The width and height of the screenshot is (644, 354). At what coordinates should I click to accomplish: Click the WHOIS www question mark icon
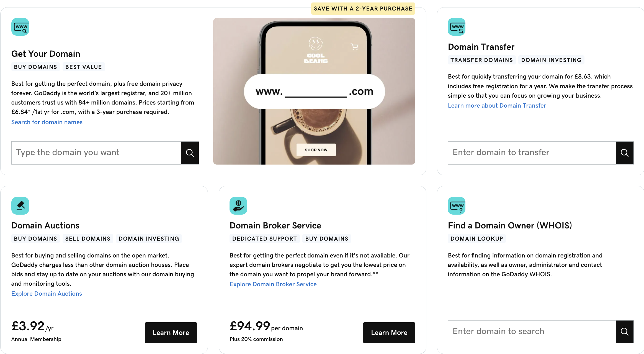(457, 206)
